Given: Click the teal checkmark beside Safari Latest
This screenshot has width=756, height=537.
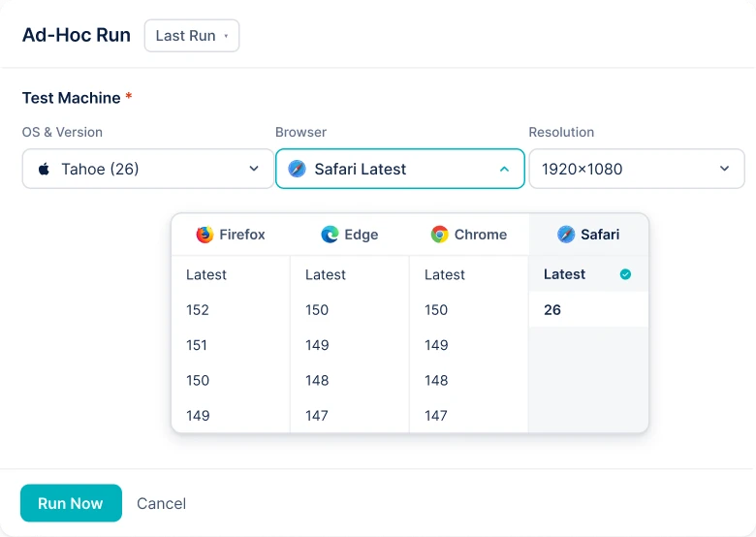Looking at the screenshot, I should tap(625, 274).
